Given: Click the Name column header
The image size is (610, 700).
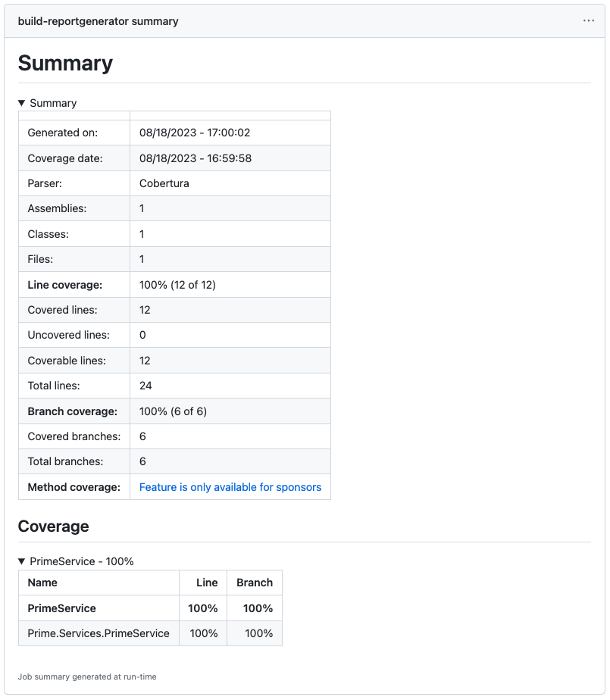Looking at the screenshot, I should (42, 583).
